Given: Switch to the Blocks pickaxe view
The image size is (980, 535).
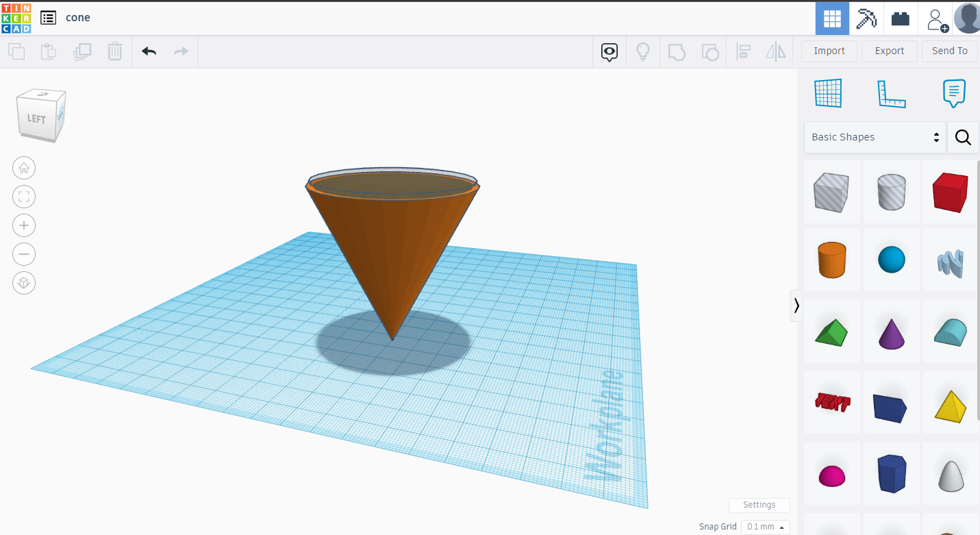Looking at the screenshot, I should [x=866, y=18].
